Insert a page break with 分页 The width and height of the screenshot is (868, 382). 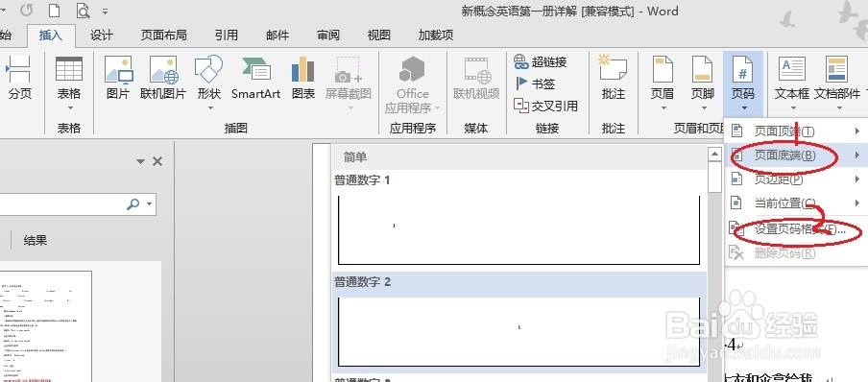[19, 78]
